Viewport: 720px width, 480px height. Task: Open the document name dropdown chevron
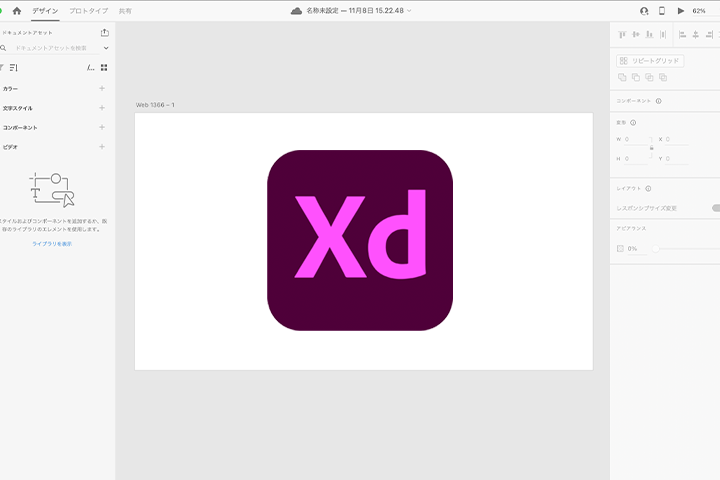pyautogui.click(x=409, y=11)
